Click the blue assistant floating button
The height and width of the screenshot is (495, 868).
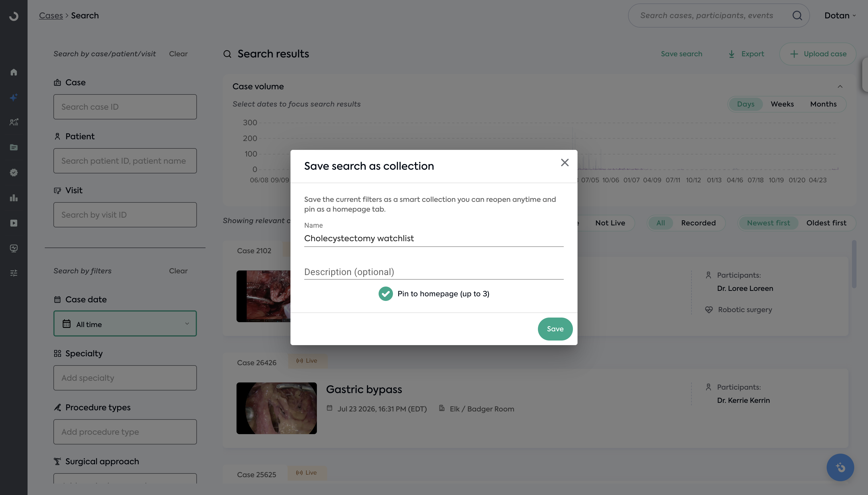click(x=840, y=467)
